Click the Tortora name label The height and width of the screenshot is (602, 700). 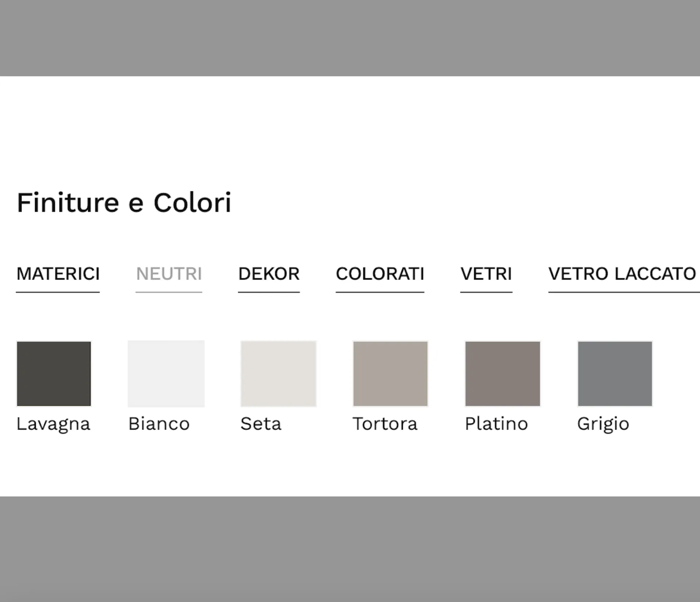(x=385, y=424)
